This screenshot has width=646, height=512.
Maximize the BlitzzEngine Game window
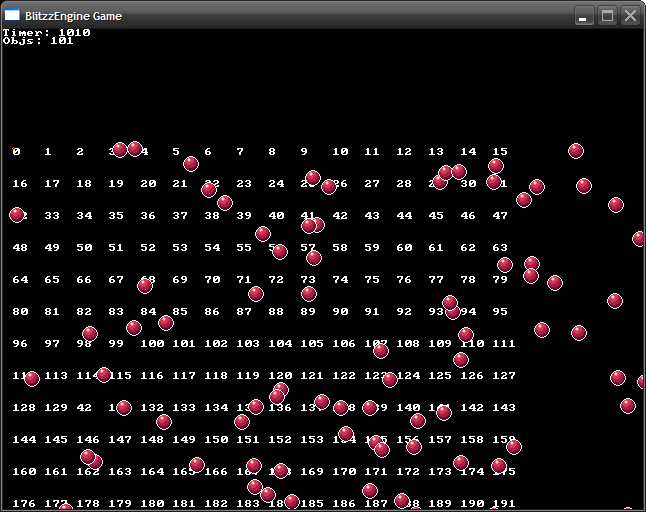606,16
